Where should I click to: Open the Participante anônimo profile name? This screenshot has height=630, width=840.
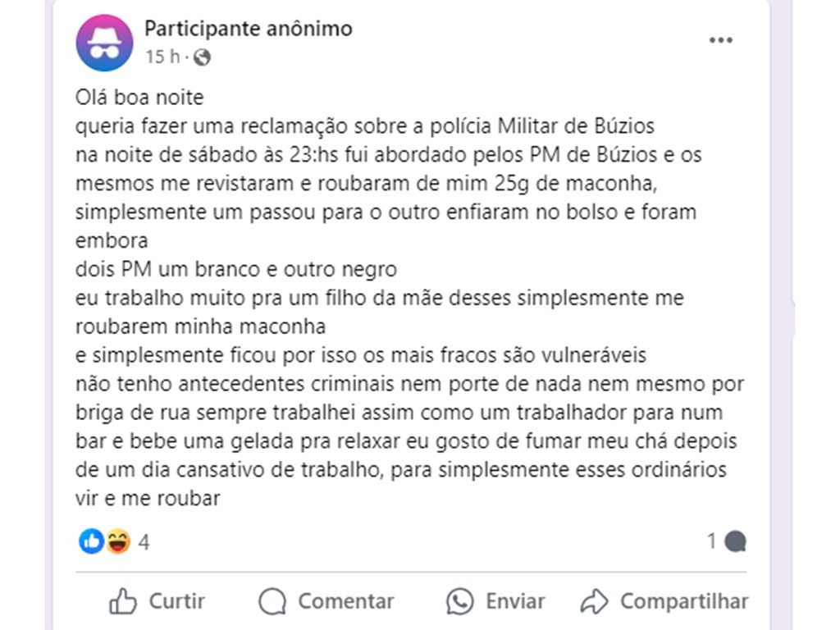tap(249, 29)
